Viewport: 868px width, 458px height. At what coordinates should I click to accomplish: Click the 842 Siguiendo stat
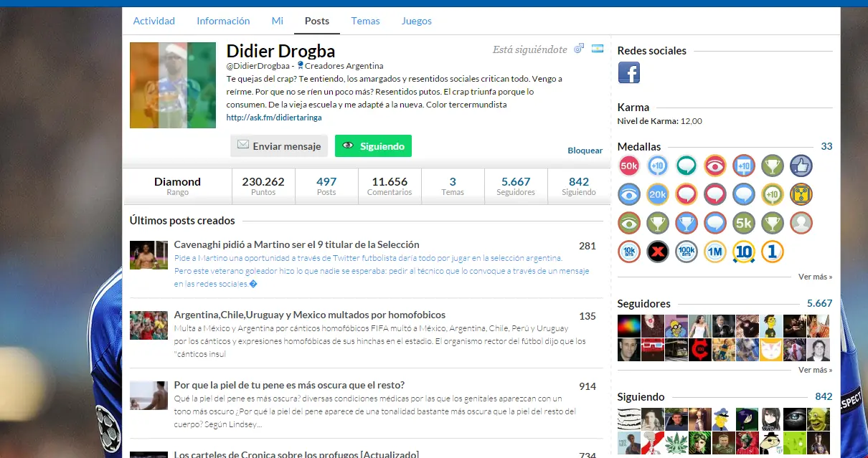tap(579, 186)
